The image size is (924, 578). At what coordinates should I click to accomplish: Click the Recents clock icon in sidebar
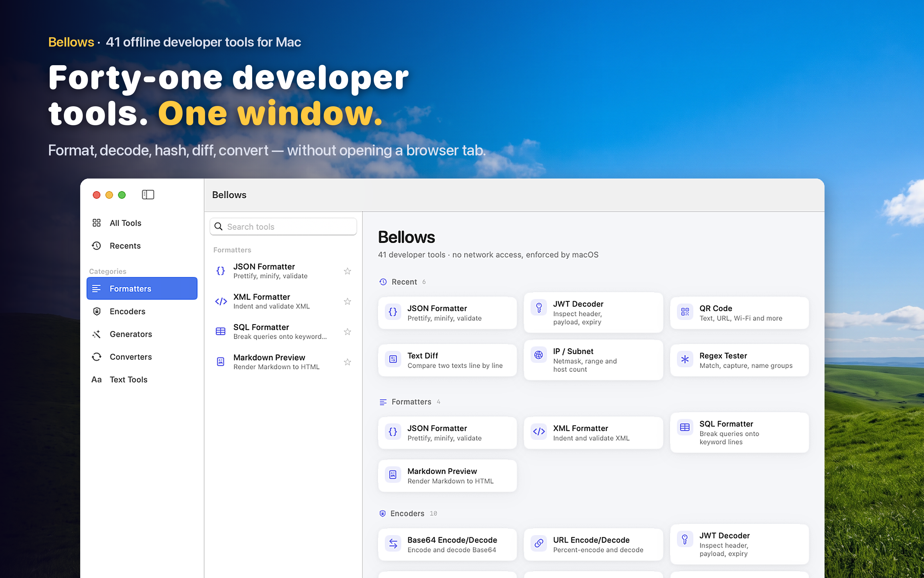[97, 246]
